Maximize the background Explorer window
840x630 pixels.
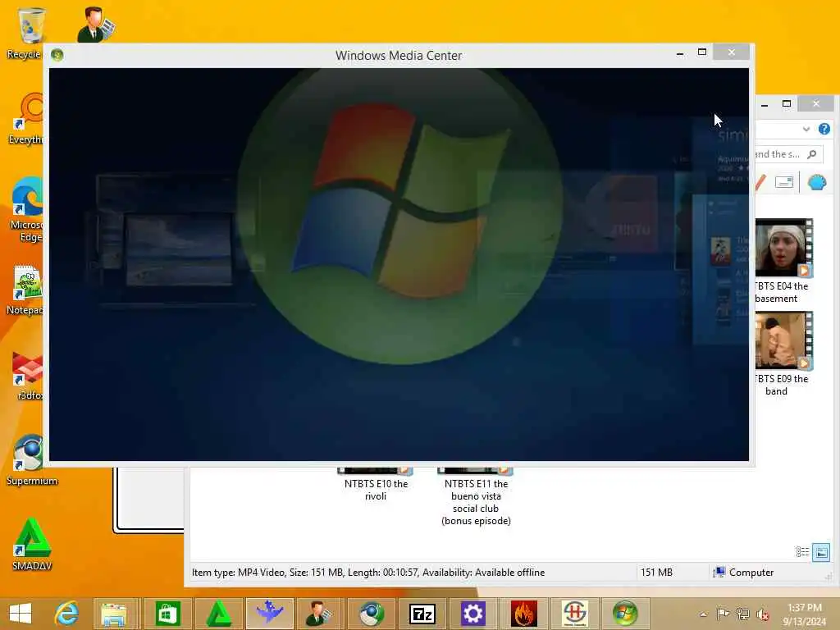[787, 104]
